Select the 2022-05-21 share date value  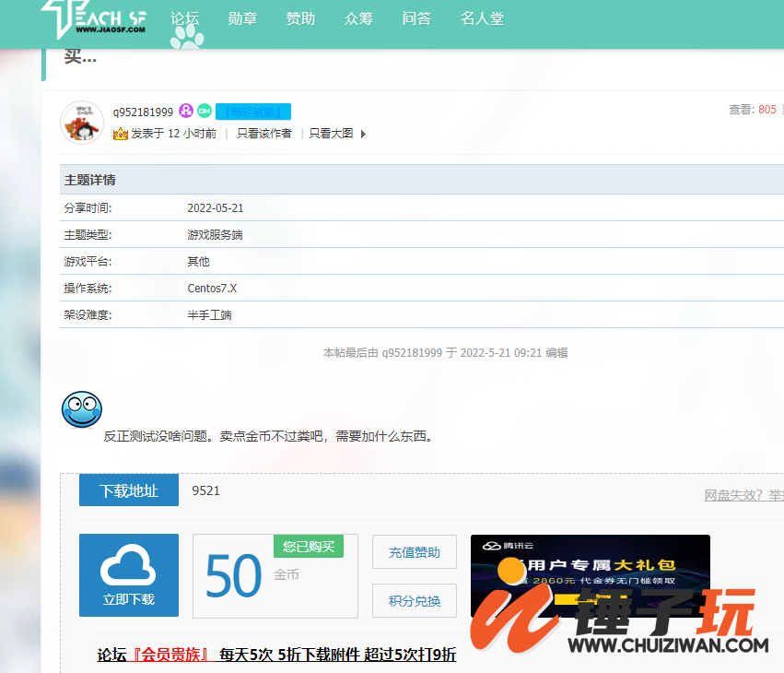click(x=216, y=208)
